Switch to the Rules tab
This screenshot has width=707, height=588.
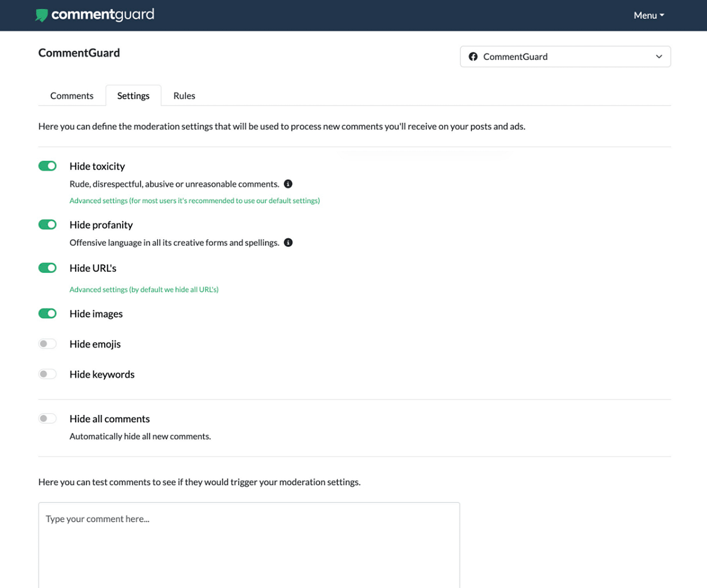pyautogui.click(x=184, y=95)
